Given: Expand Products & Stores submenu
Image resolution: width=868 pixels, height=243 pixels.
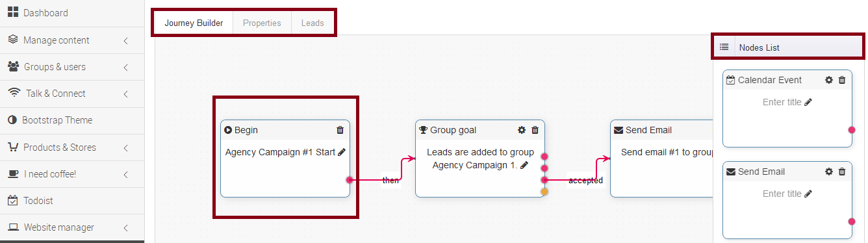Looking at the screenshot, I should pos(72,147).
